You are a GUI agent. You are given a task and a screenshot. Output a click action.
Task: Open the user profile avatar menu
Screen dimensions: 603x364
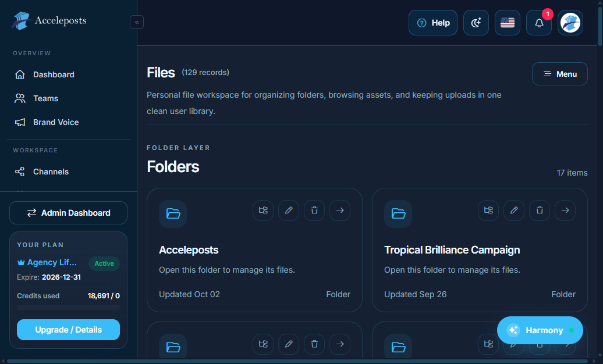click(570, 23)
